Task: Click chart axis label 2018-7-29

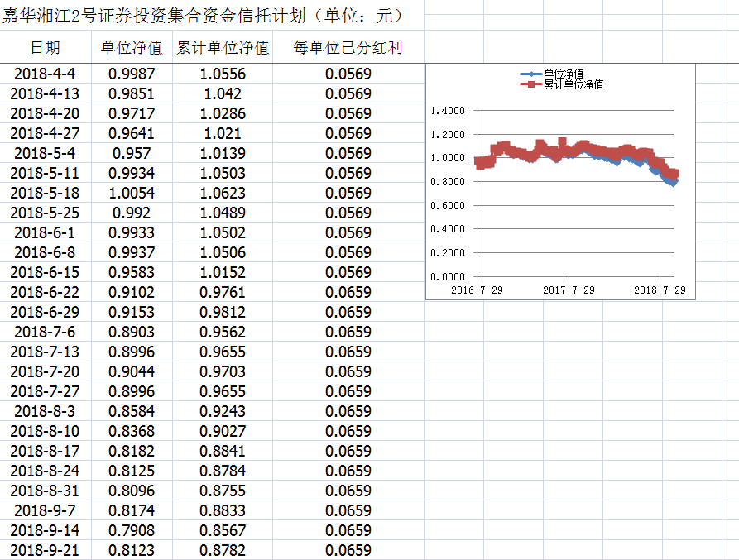Action: coord(660,290)
